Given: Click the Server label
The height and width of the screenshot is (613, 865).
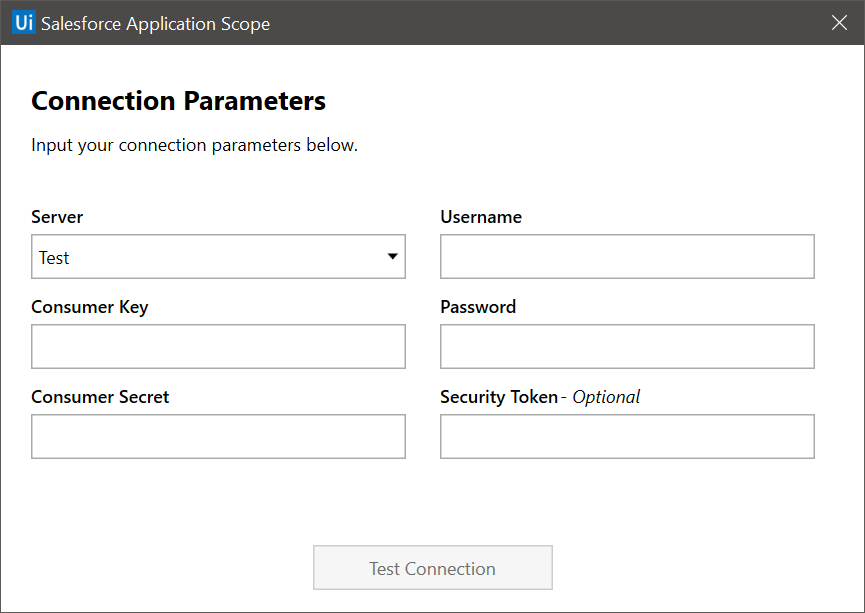Looking at the screenshot, I should point(57,217).
